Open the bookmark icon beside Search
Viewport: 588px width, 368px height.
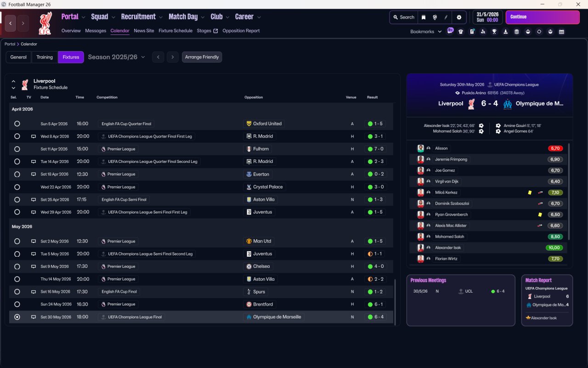[424, 17]
